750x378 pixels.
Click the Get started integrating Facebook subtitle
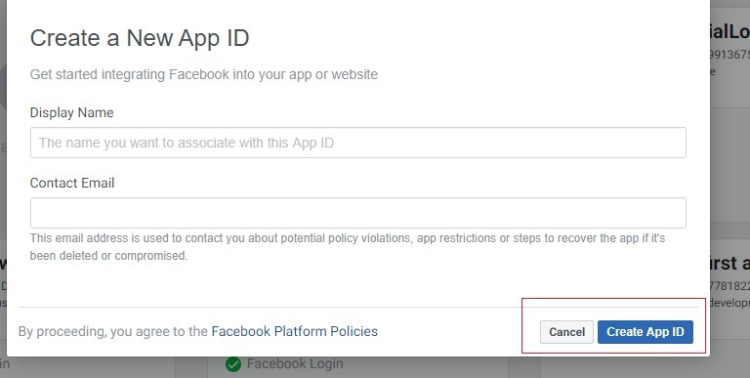tap(204, 75)
